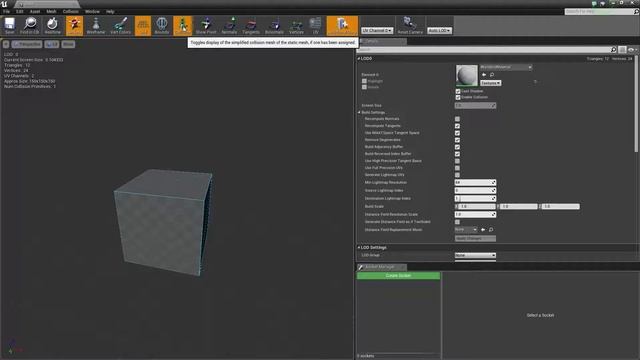The width and height of the screenshot is (640, 360).
Task: Click the Find in CB toolbar icon
Action: coord(29,25)
